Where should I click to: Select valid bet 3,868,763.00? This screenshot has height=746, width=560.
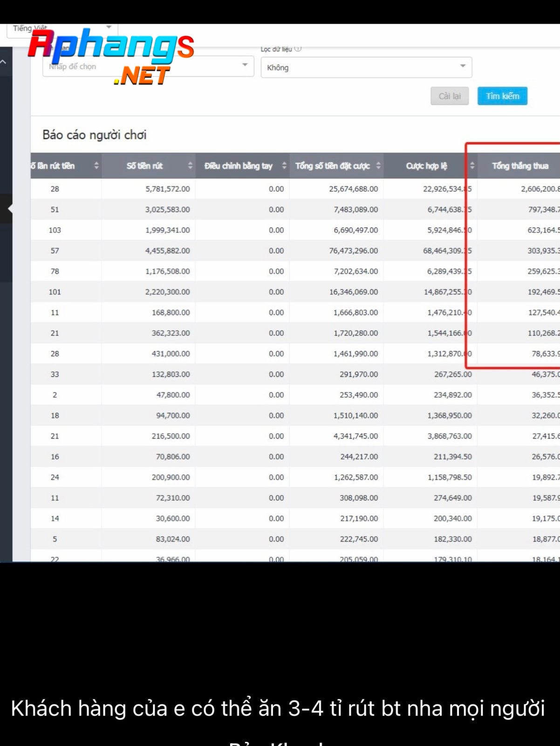point(450,436)
